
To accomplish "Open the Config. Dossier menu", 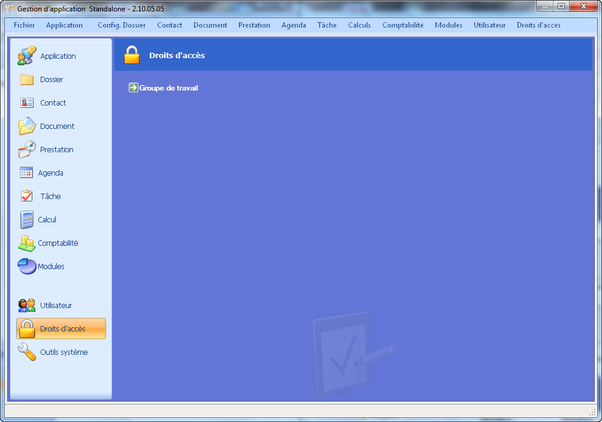I will click(121, 24).
